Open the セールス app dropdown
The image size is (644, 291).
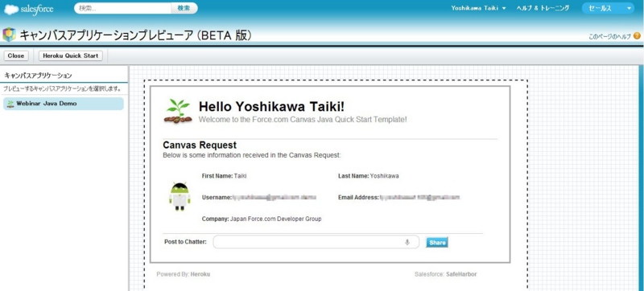click(608, 8)
